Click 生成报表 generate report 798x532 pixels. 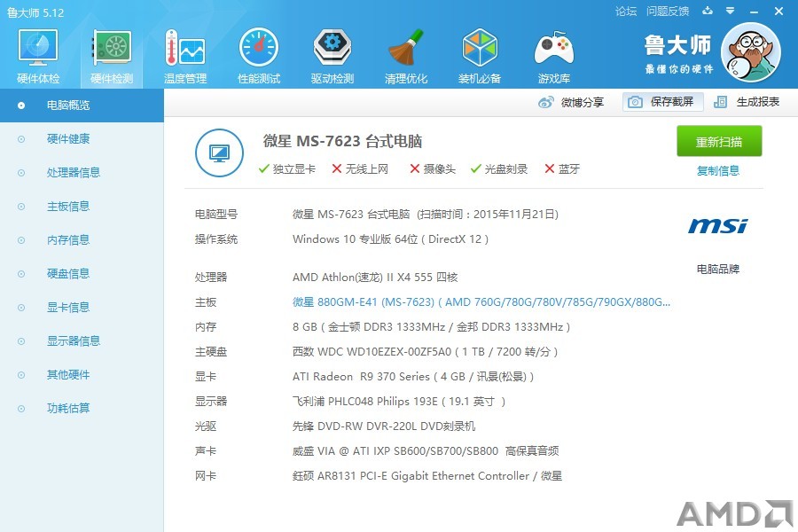747,102
